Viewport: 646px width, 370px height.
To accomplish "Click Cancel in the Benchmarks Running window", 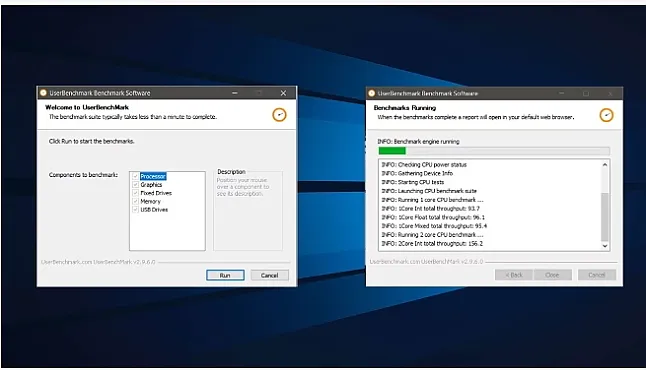I will 597,275.
